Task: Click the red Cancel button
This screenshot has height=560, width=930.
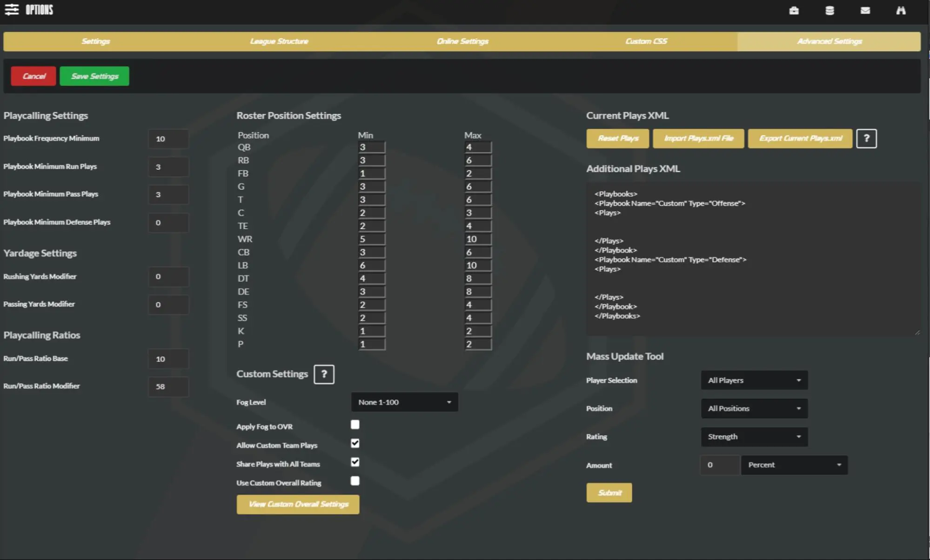Action: [x=33, y=76]
